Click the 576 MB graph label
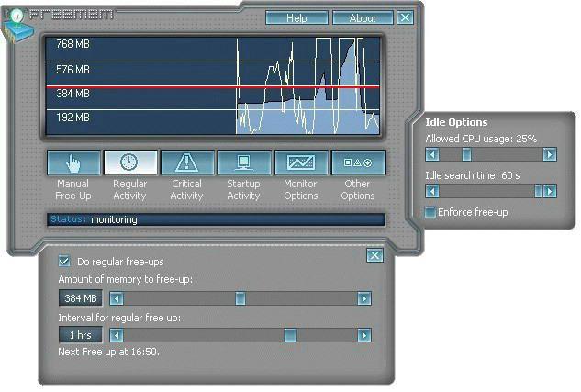Screen dimensions: 581x392 [x=73, y=69]
